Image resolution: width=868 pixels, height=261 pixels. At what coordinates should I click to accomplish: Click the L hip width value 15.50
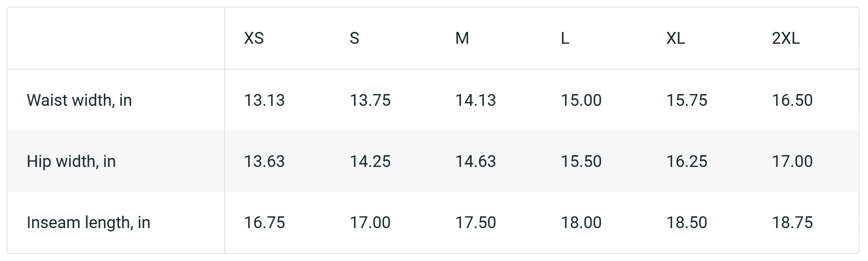(581, 161)
